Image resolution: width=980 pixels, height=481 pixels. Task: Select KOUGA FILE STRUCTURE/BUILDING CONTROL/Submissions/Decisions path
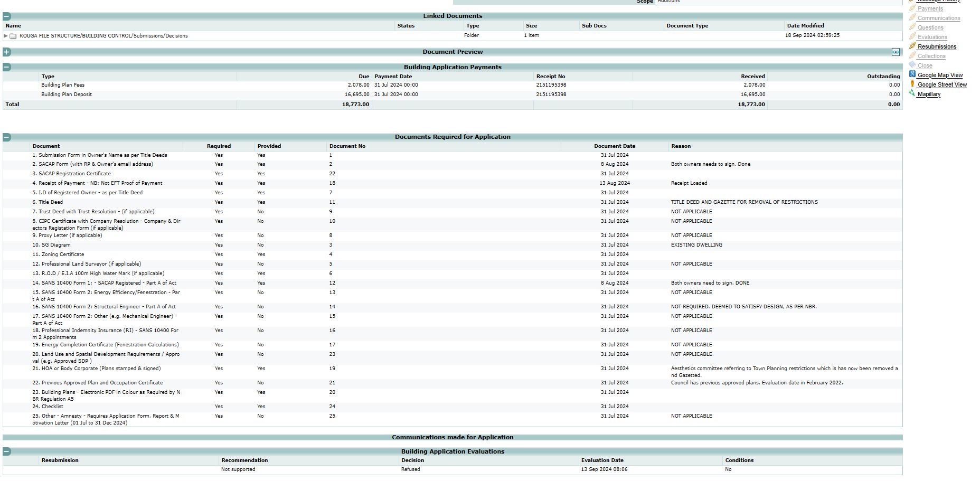[103, 36]
